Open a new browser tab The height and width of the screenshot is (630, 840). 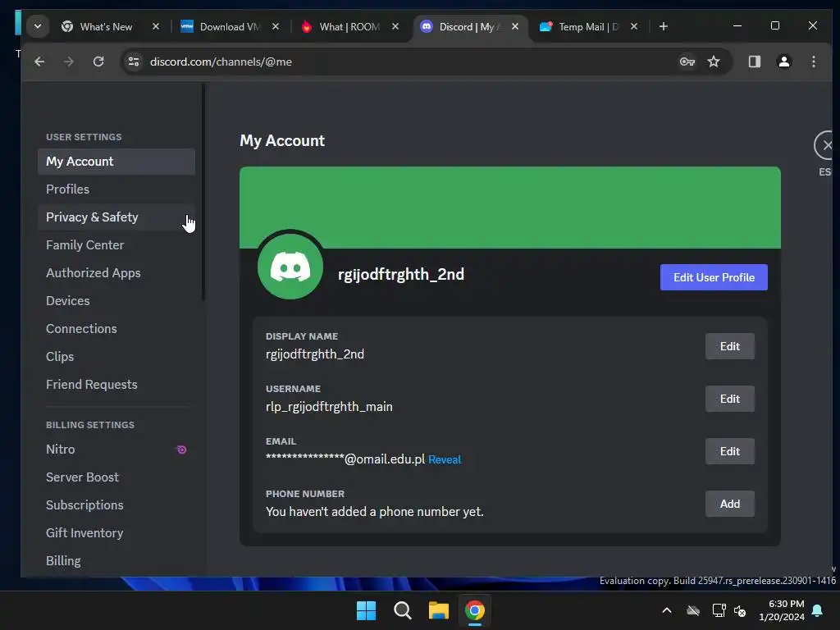coord(663,26)
